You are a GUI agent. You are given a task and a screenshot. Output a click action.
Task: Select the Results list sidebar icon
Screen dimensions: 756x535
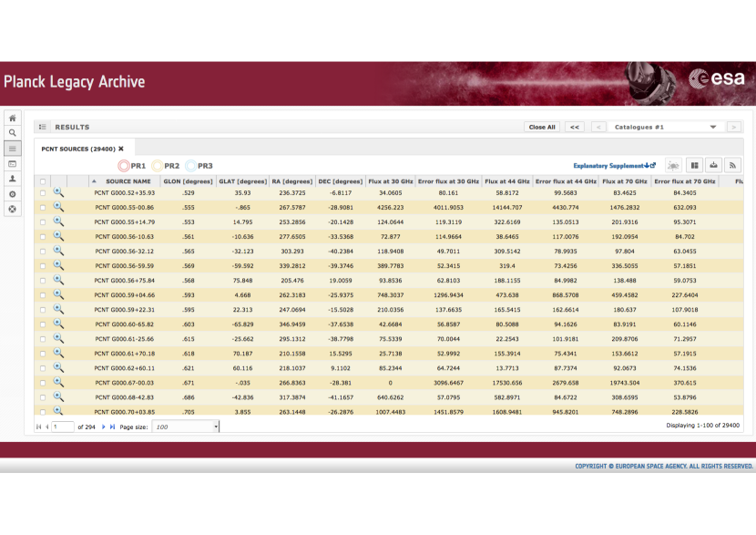click(13, 148)
